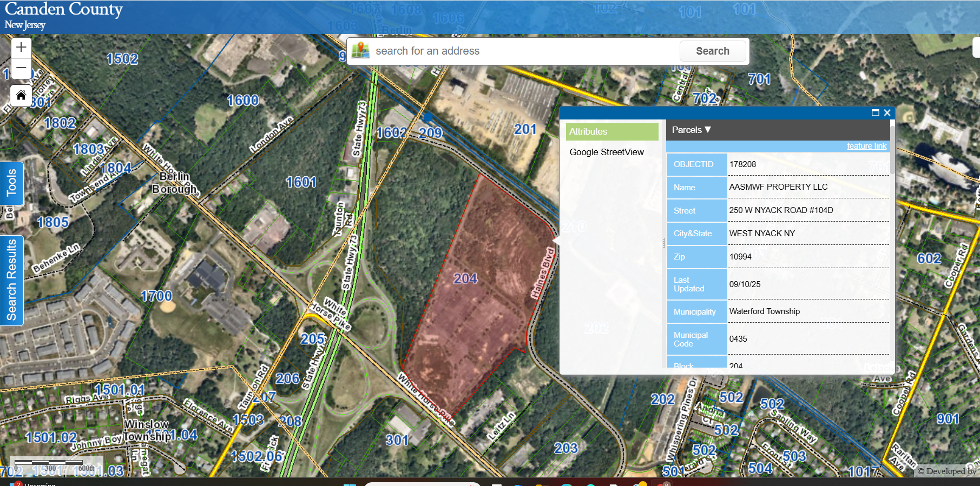
Task: Open the Search Results side panel
Action: pos(11,280)
